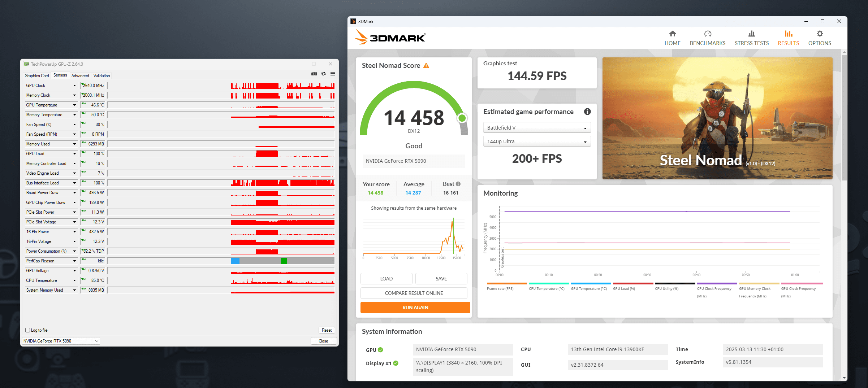Click the 3DMark logo in the header
868x388 pixels.
click(390, 37)
